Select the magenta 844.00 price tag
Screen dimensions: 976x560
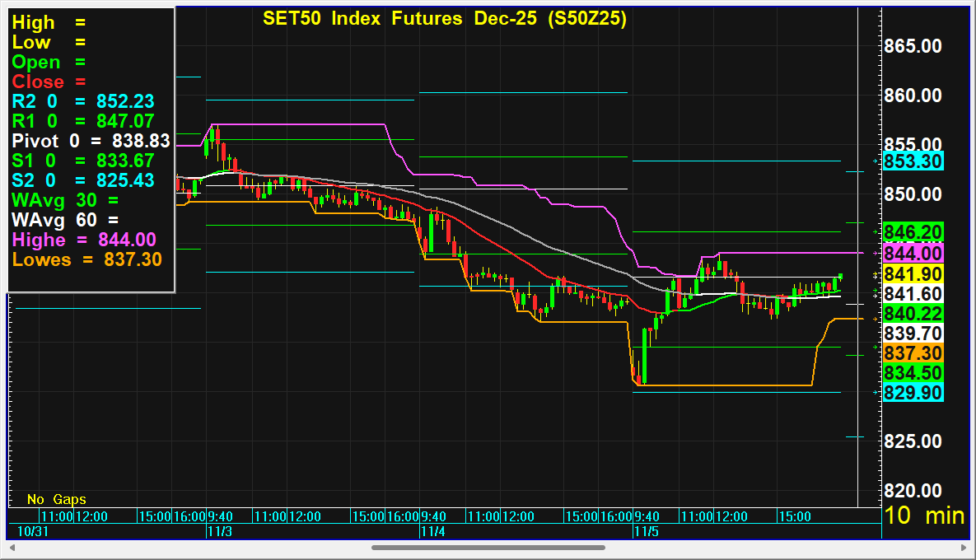913,254
